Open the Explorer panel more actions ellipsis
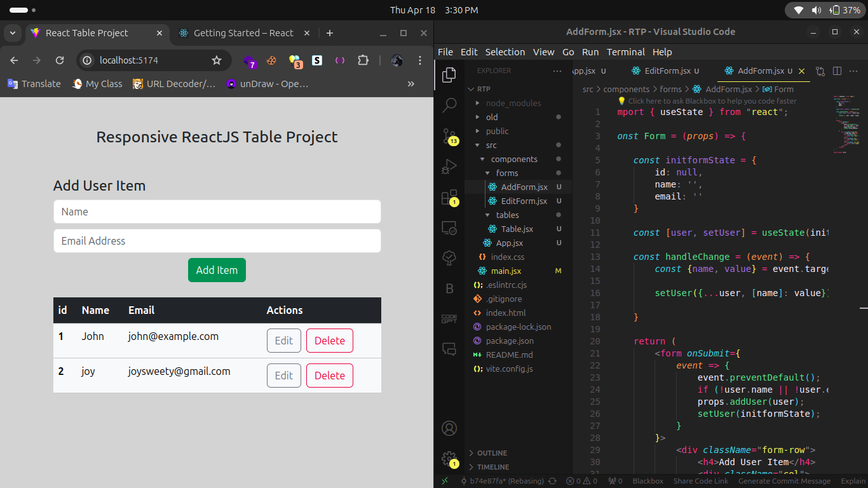 click(557, 71)
